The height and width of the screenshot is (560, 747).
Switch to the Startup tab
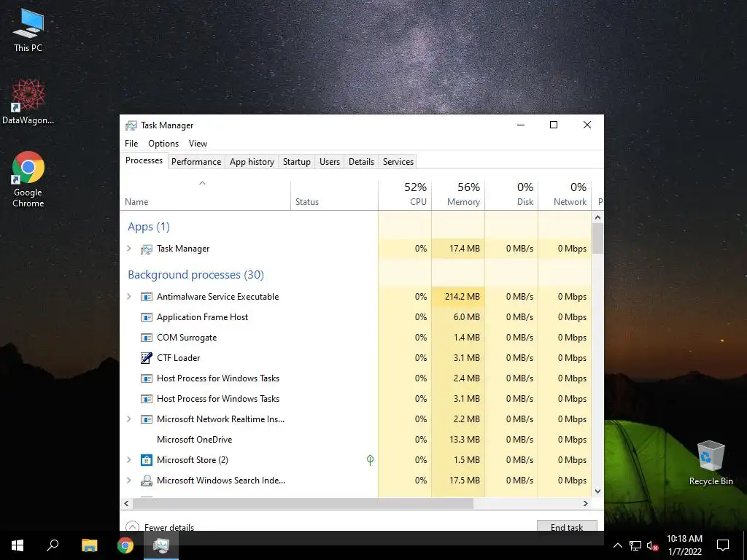[297, 162]
